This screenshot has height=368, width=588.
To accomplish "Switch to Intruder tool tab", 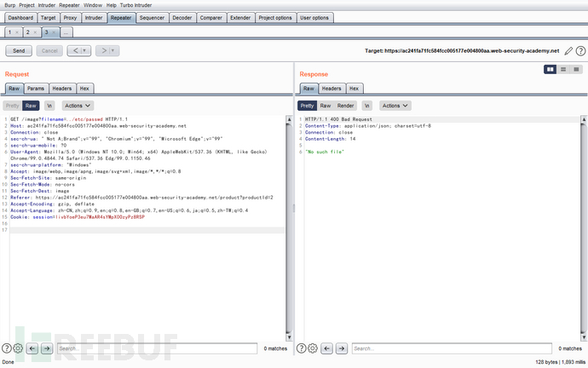I will [94, 18].
